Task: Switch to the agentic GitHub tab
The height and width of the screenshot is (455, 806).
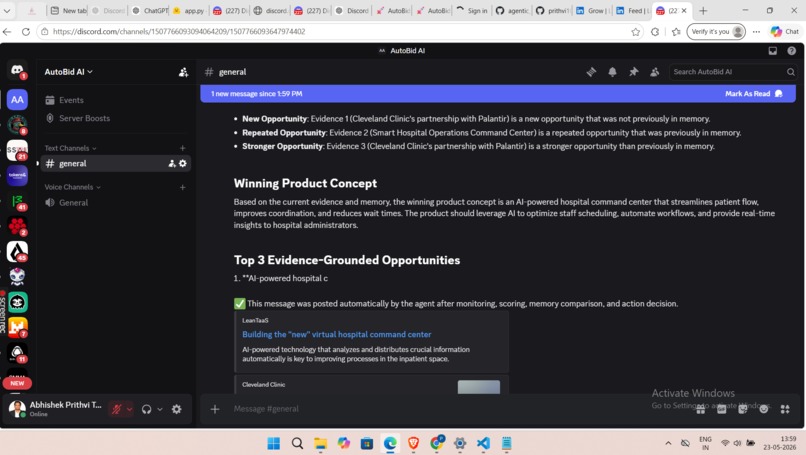Action: pos(512,10)
